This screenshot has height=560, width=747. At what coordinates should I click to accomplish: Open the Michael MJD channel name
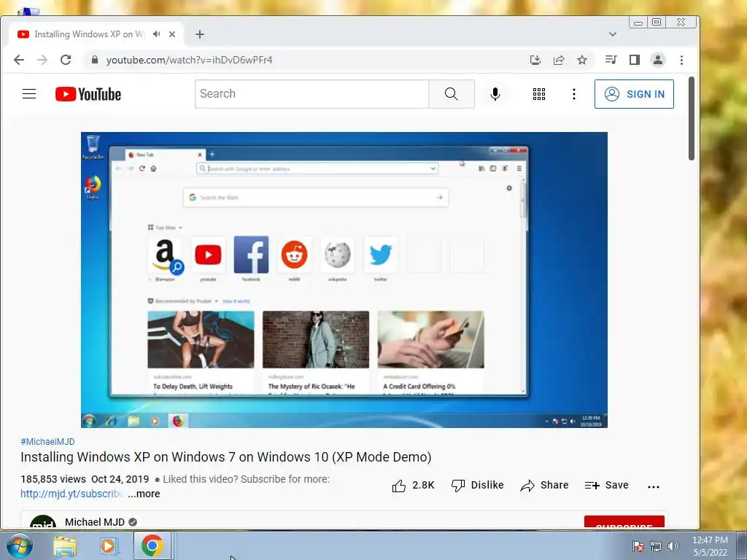(x=95, y=522)
